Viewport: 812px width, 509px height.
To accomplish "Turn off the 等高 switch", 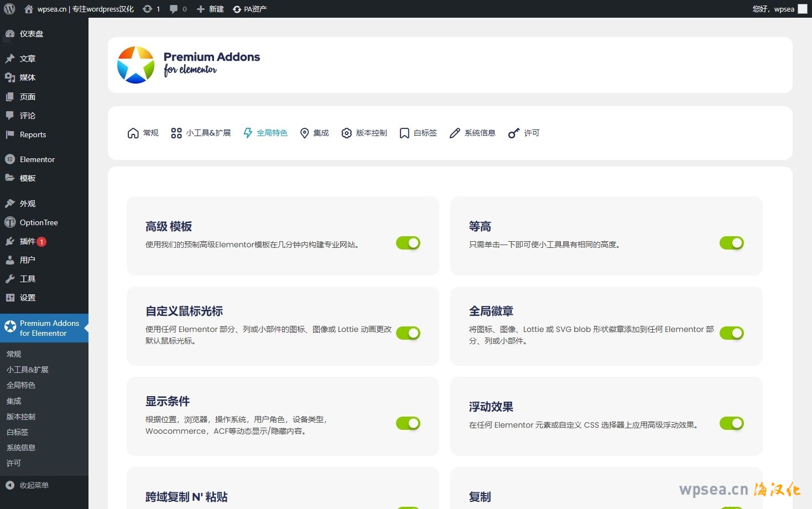I will [731, 243].
